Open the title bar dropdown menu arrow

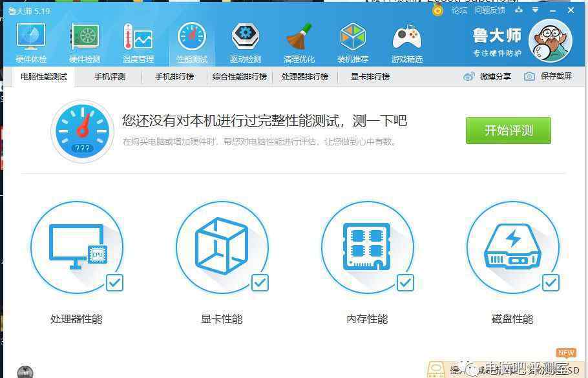click(x=536, y=10)
